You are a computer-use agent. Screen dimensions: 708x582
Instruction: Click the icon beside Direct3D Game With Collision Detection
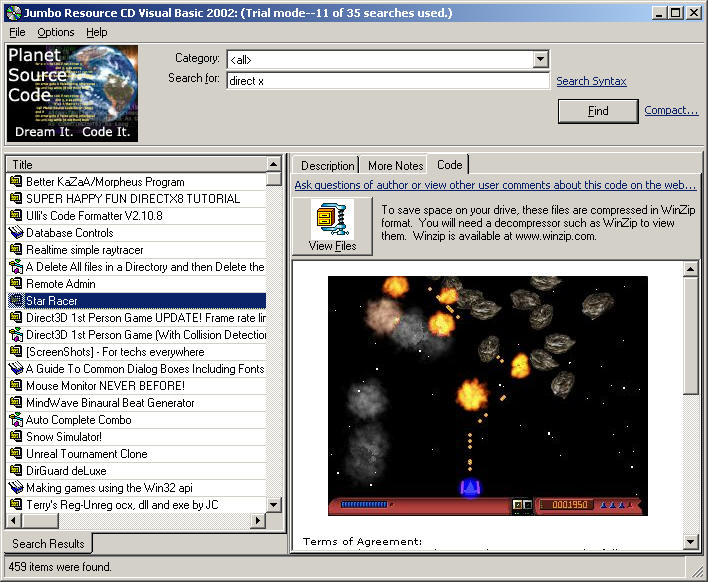click(16, 335)
